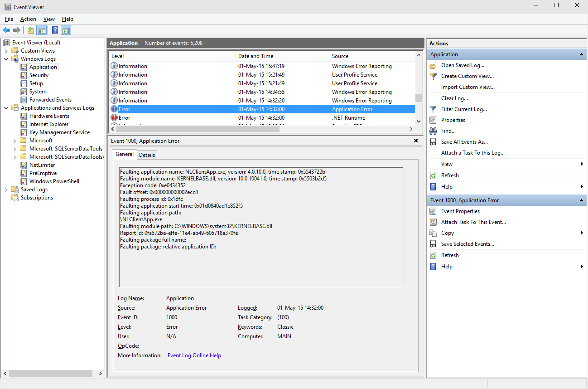Click Clear Log in Actions pane

[454, 98]
